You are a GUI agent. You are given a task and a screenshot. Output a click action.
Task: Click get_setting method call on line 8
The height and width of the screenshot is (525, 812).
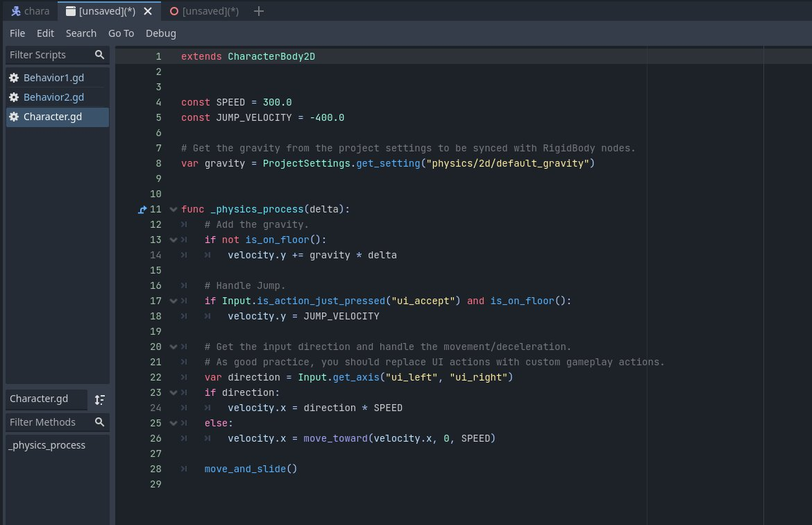388,164
